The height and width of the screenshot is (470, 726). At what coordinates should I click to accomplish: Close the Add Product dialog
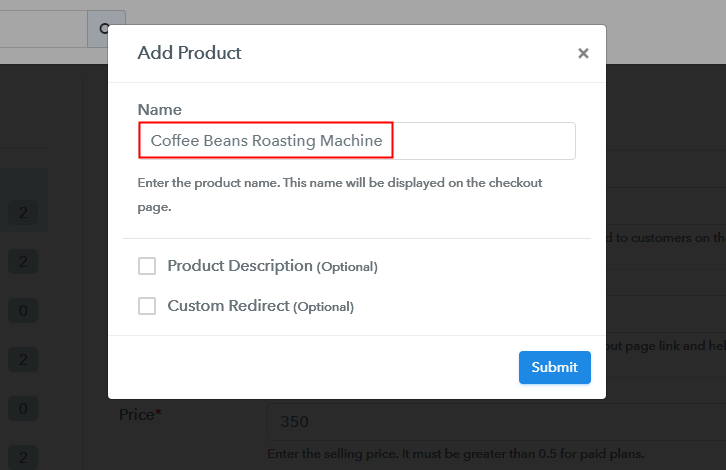pos(583,53)
